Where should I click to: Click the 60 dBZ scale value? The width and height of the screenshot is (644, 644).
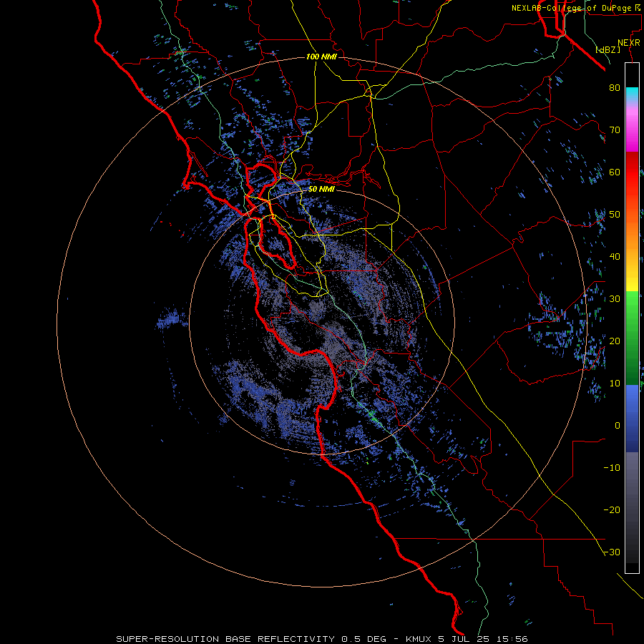coord(615,172)
